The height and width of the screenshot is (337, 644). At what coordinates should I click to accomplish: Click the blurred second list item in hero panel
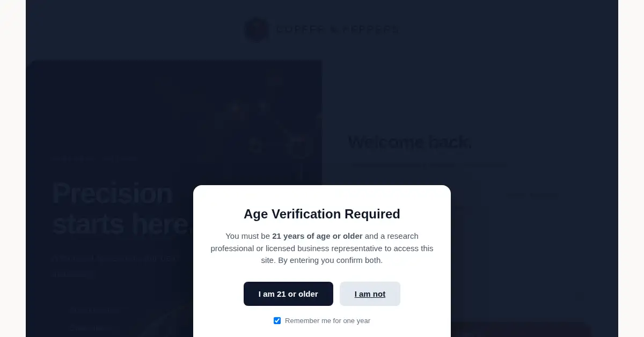[90, 328]
